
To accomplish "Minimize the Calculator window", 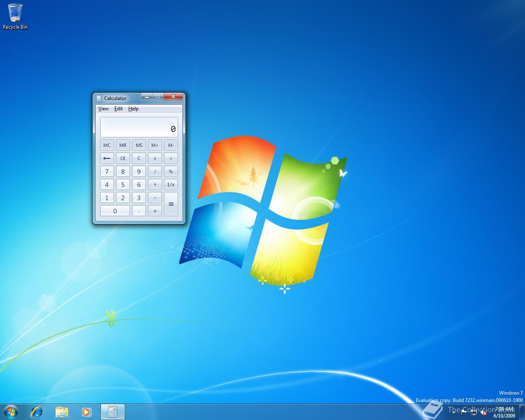I will pyautogui.click(x=147, y=97).
